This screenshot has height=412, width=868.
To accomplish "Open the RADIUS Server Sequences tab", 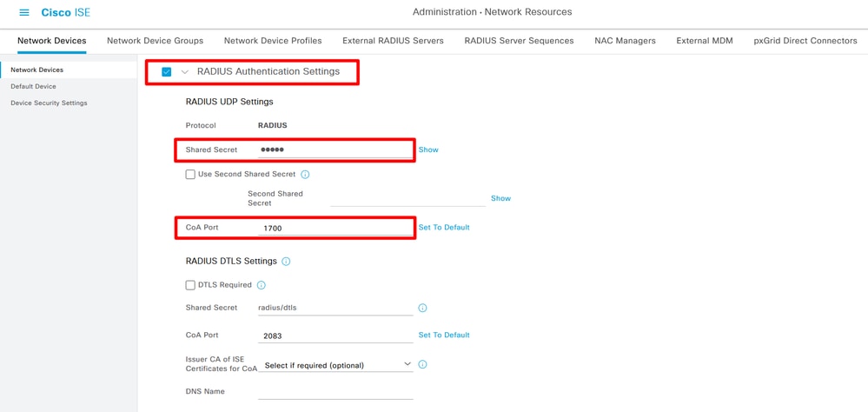I will coord(520,41).
